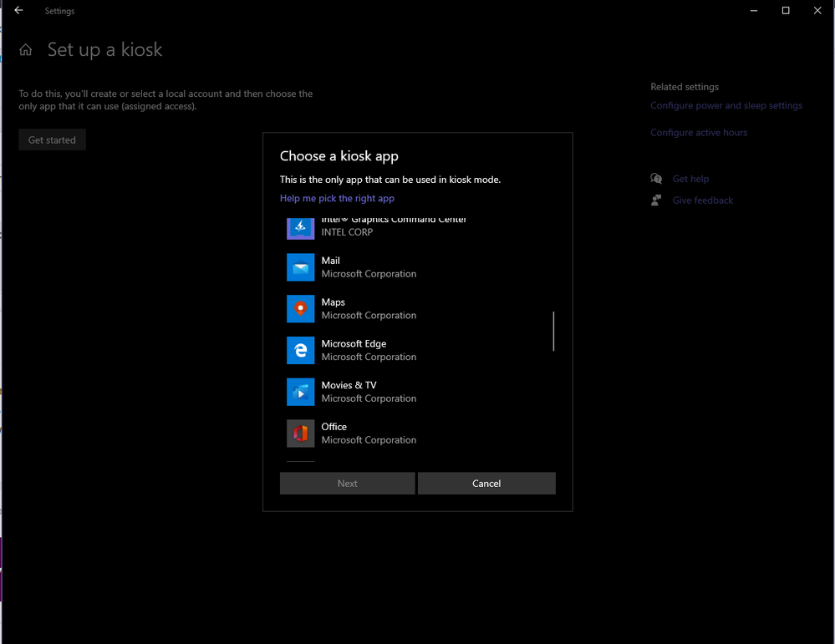Click the 'Choose a kiosk app' heading
This screenshot has width=835, height=644.
pyautogui.click(x=339, y=156)
